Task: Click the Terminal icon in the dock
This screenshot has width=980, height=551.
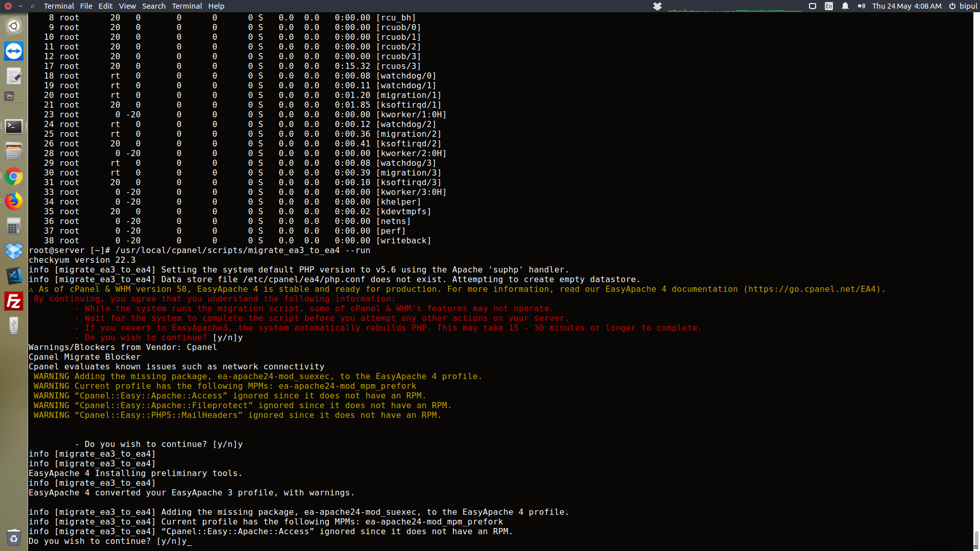Action: pyautogui.click(x=14, y=126)
